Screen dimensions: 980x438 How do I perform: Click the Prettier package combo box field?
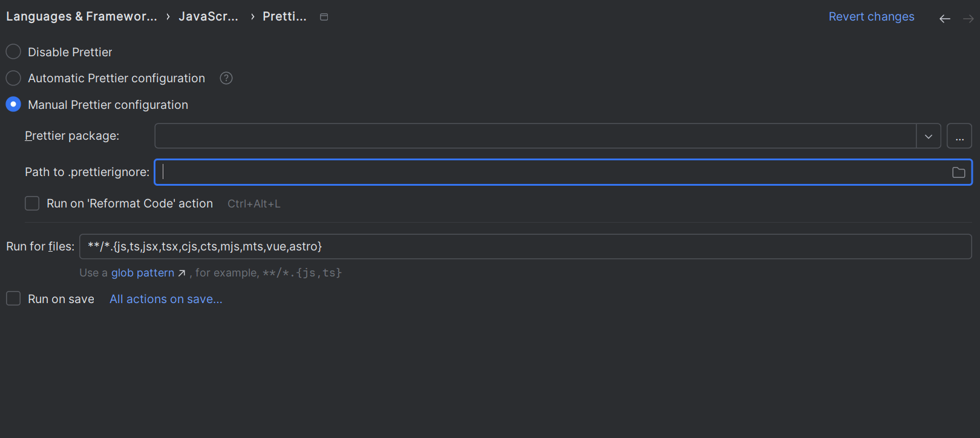tap(535, 136)
